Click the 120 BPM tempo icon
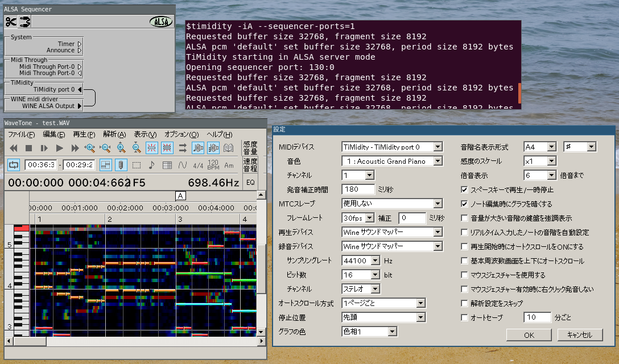The width and height of the screenshot is (619, 364). coord(213,165)
